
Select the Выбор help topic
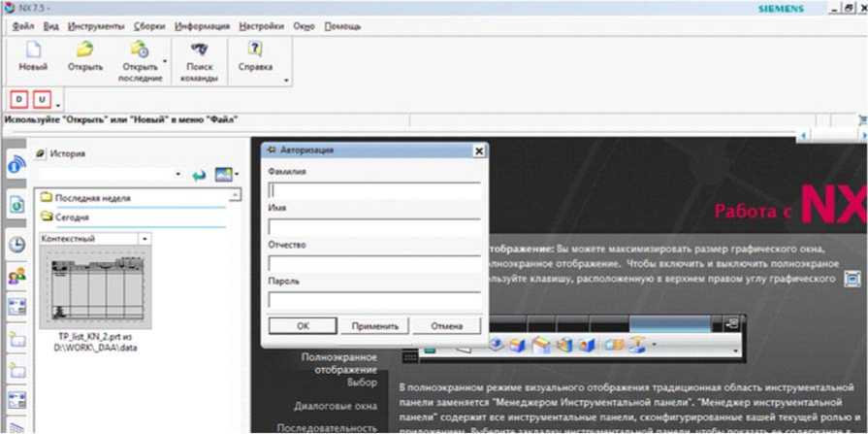click(362, 383)
